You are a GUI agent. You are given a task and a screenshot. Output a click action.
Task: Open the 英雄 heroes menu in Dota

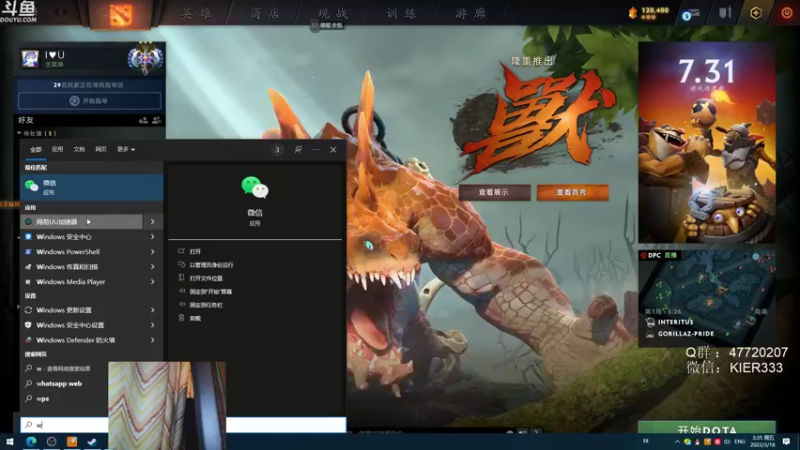click(x=196, y=13)
